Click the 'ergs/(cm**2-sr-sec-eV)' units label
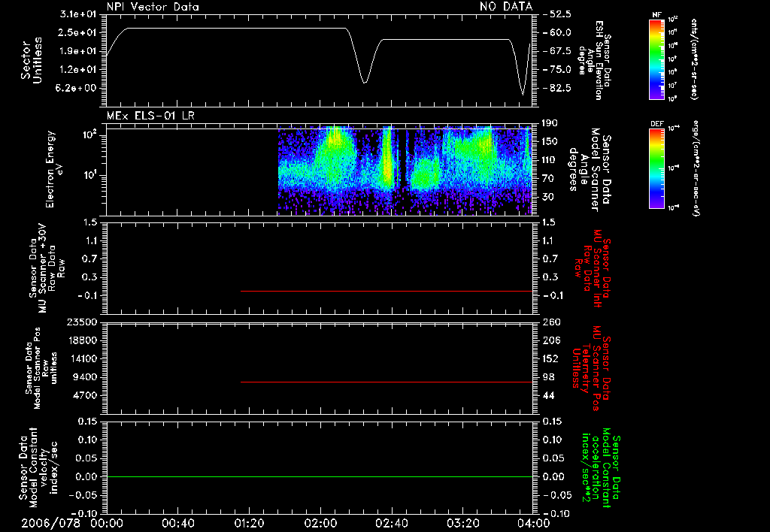The width and height of the screenshot is (770, 532). (696, 168)
